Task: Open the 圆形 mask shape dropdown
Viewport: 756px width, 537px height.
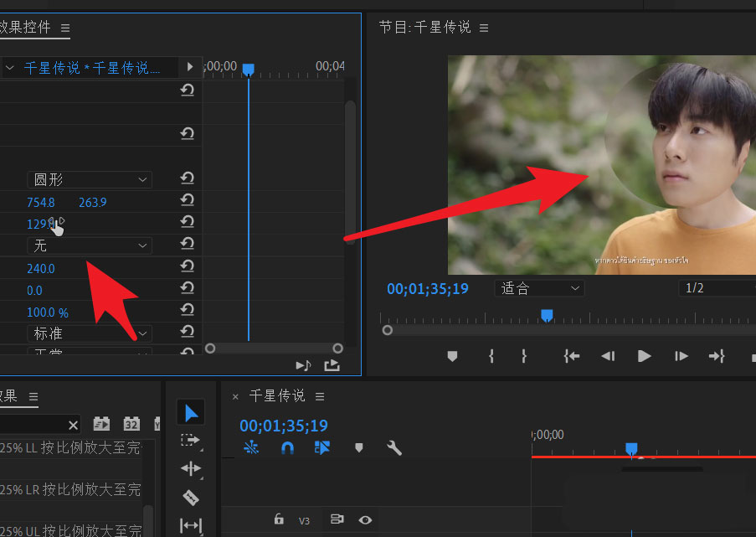Action: [x=89, y=179]
